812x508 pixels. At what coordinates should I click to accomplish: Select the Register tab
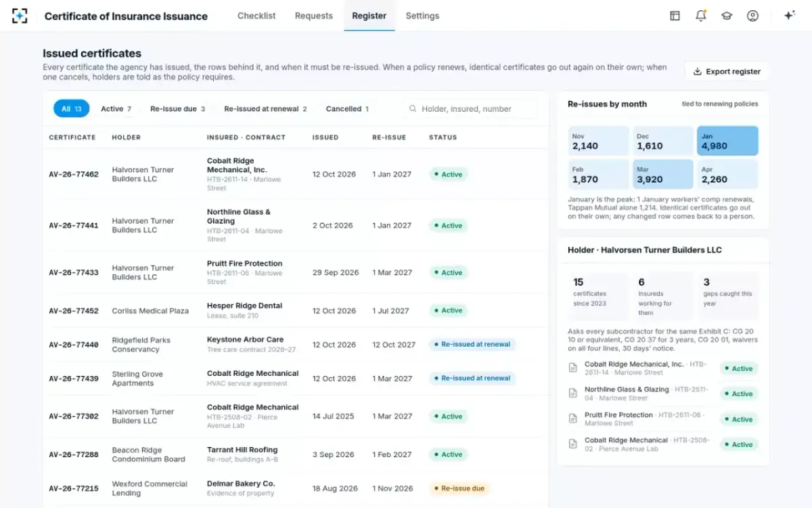point(369,16)
